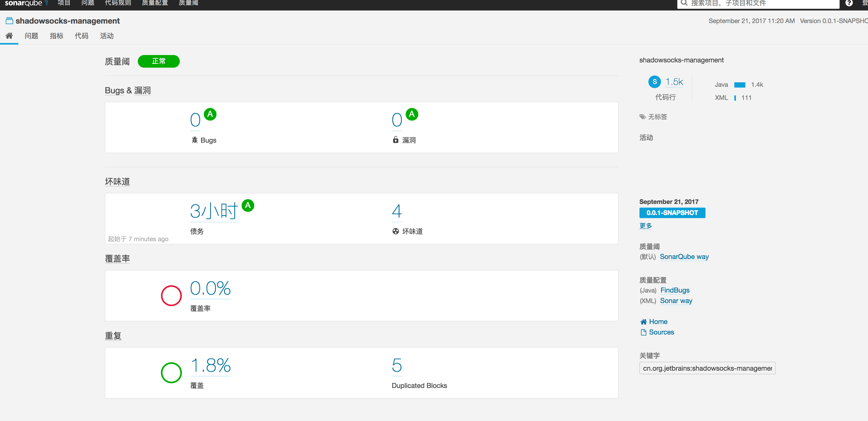Screen dimensions: 868x421
Task: Open the 代码规则 menu item
Action: [x=118, y=3]
